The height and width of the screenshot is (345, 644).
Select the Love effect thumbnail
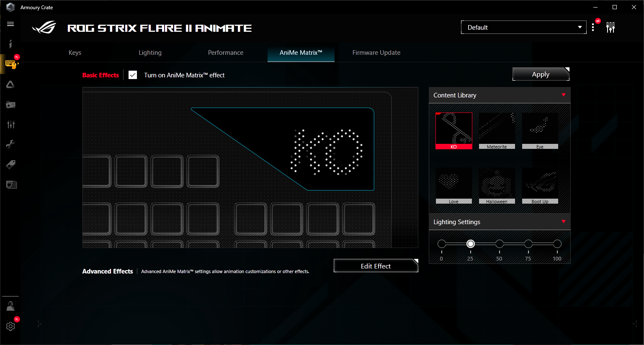click(x=454, y=186)
